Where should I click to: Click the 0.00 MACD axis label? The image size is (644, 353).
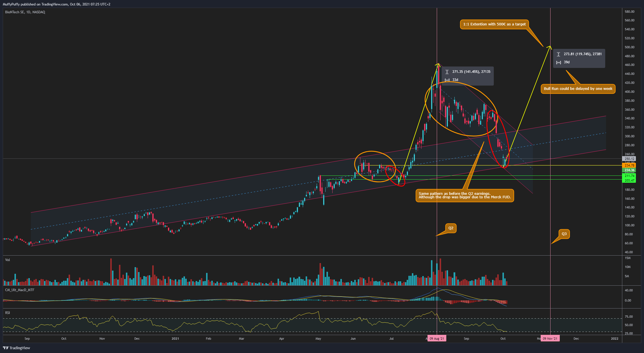click(628, 300)
